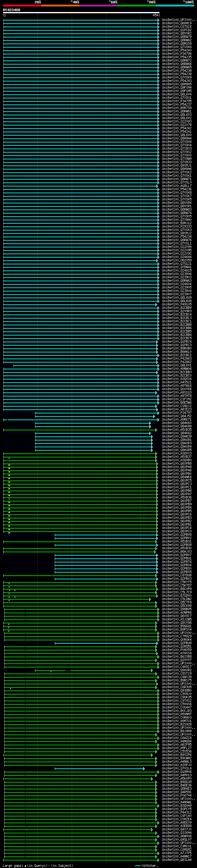Select the UniRef100_Q84NE6 label

click(176, 477)
